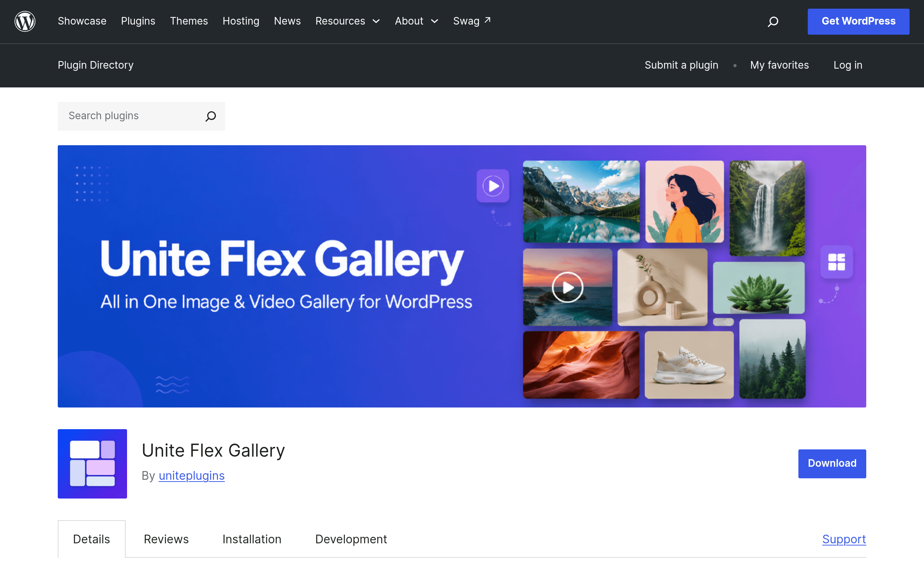Click the Unite Flex Gallery title heading

tap(213, 450)
